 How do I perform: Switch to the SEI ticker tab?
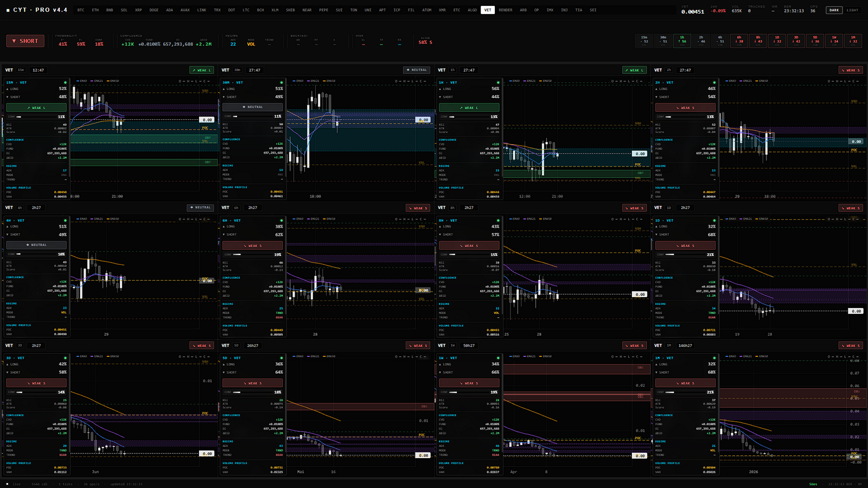pos(593,10)
